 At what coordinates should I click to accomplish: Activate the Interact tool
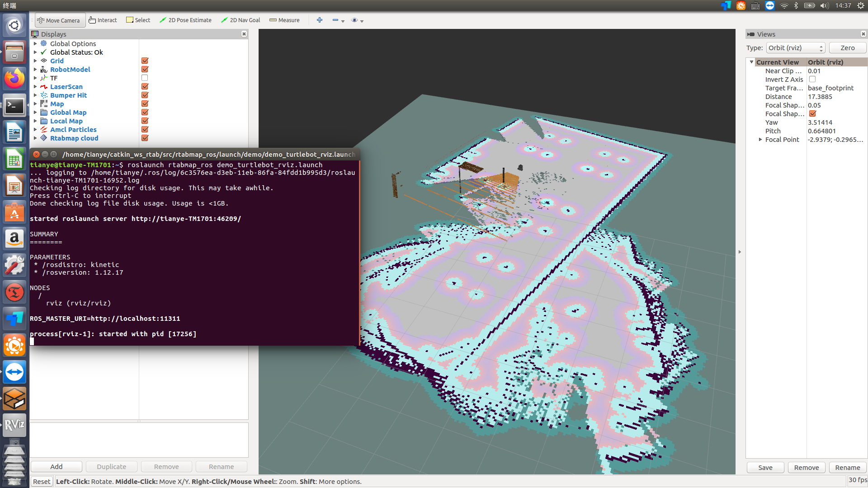[103, 20]
